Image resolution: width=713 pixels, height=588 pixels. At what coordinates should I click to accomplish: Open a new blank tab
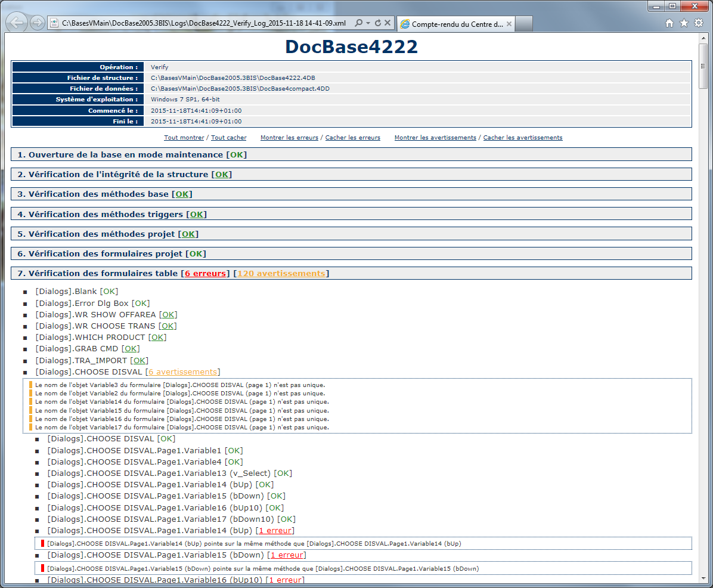coord(523,24)
